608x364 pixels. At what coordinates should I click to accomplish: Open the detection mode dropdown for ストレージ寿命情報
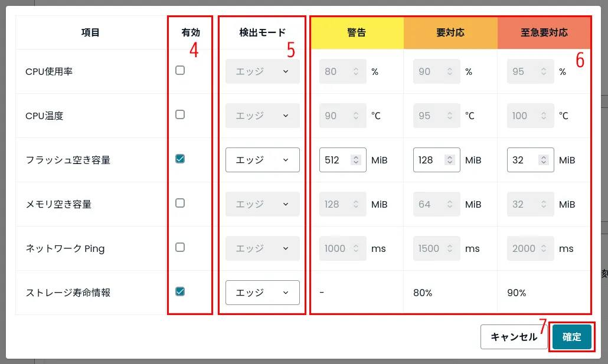pos(262,293)
